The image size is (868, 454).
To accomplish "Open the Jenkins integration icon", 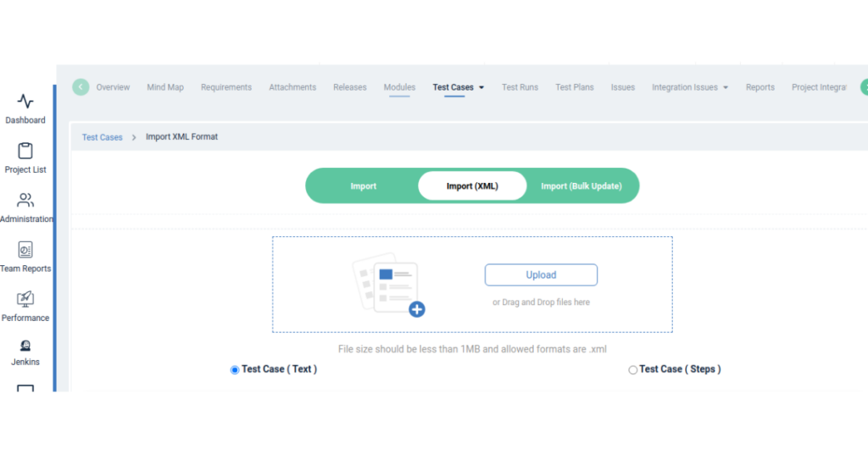I will (25, 346).
